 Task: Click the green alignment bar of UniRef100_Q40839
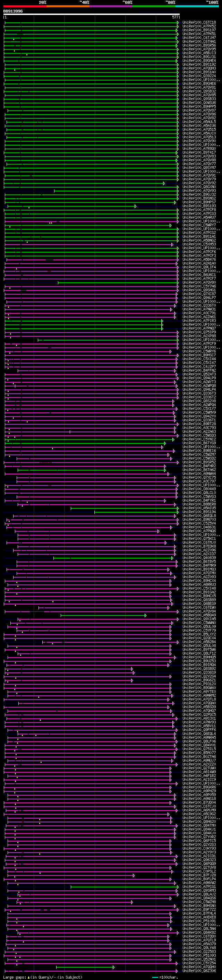113,558
